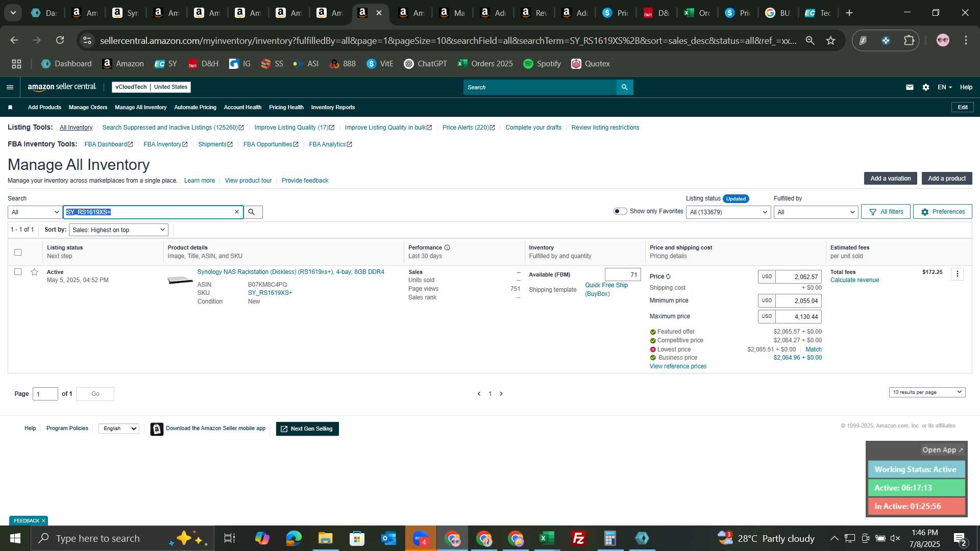Open All filters button
980x551 pixels.
click(x=886, y=212)
